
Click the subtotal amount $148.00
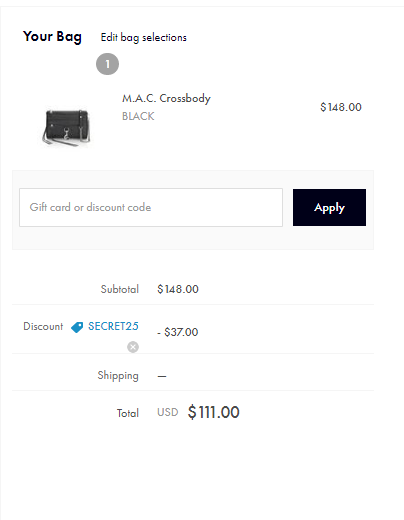coord(178,289)
